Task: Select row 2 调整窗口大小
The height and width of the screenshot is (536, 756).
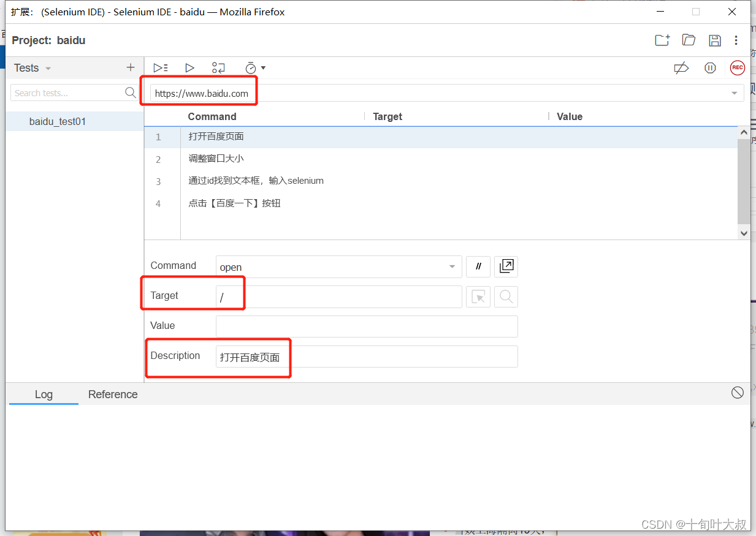Action: tap(441, 159)
